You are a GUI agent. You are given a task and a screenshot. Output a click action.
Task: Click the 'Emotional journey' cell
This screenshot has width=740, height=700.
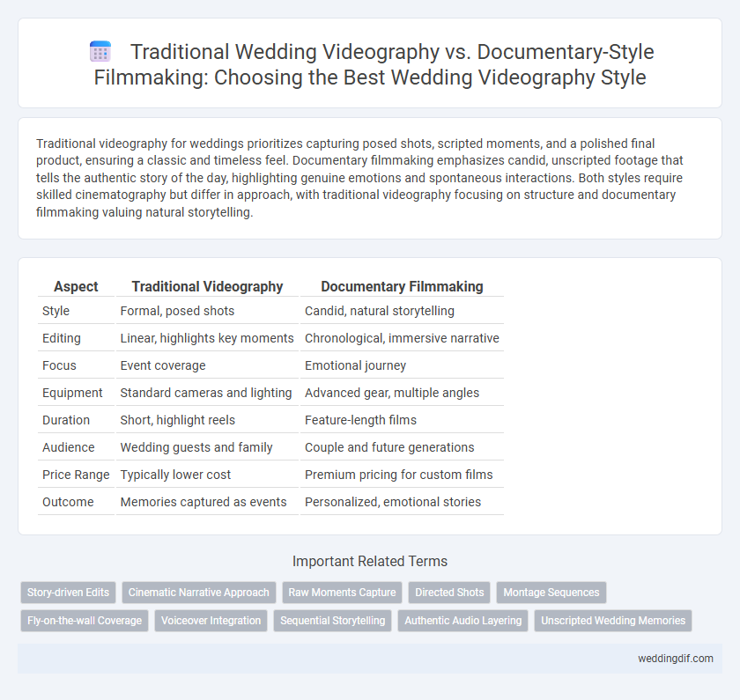point(402,365)
